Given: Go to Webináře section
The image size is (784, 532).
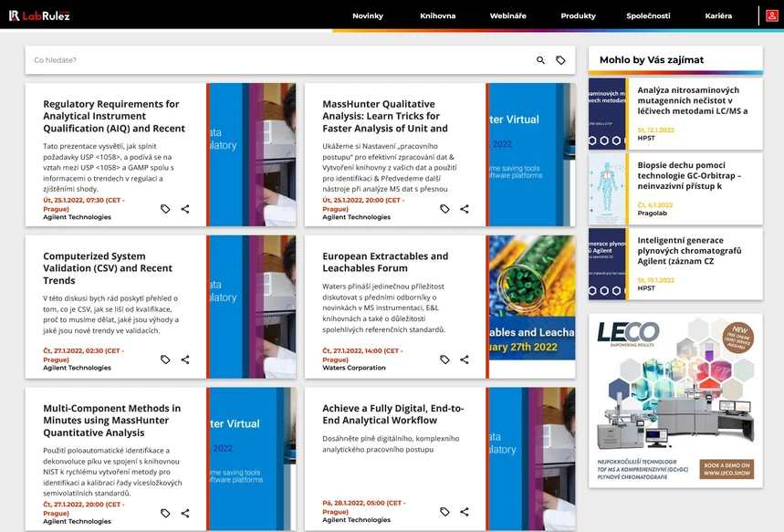Looking at the screenshot, I should [x=508, y=16].
